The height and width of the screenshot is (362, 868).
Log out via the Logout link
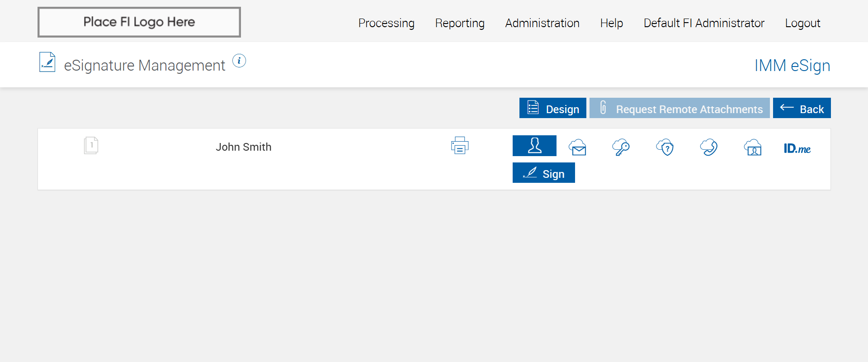(802, 23)
